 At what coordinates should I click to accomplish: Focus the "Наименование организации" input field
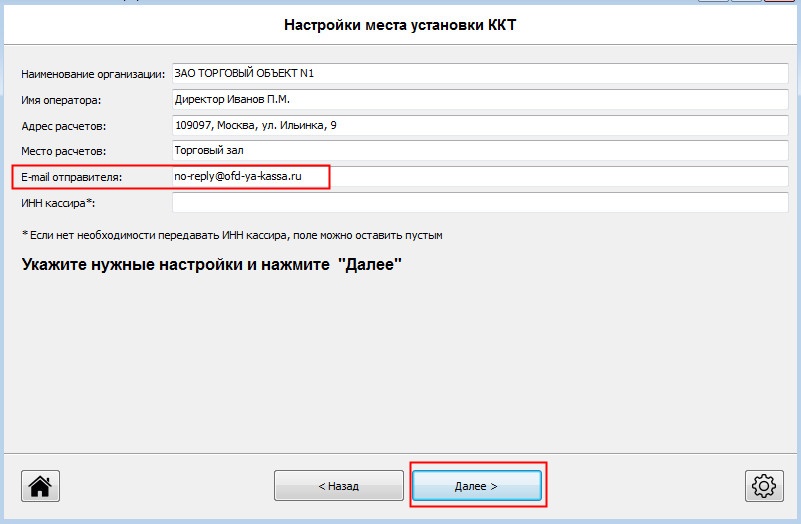point(480,74)
